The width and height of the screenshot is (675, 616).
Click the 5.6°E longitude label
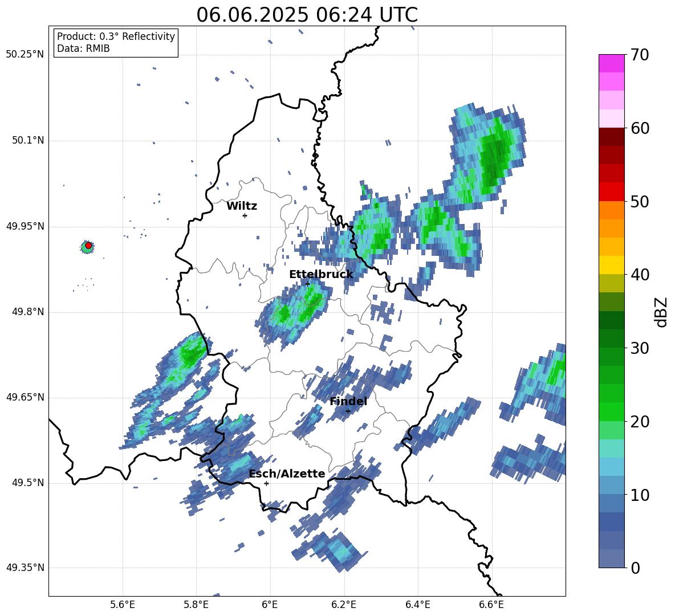point(123,605)
